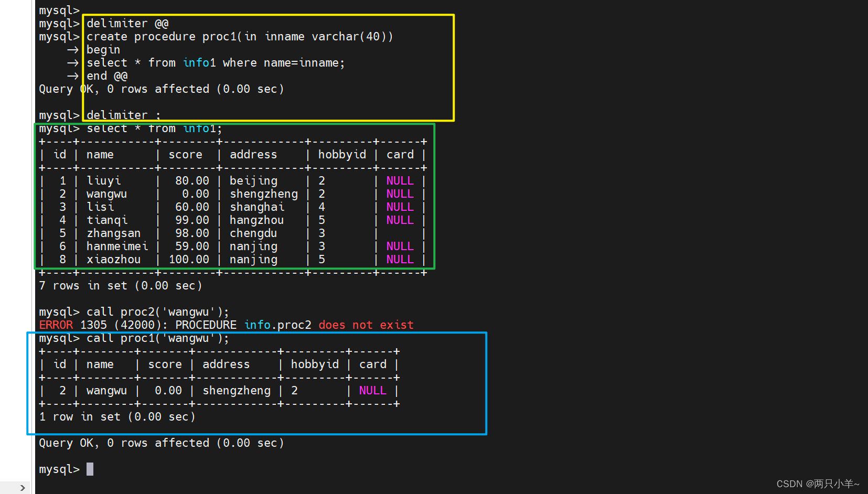Click score '100.00' cell

pos(189,260)
